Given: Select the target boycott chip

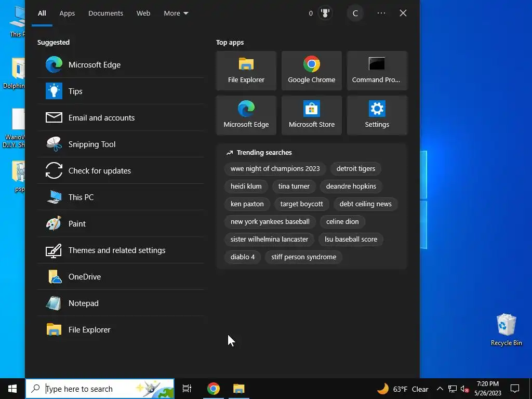Looking at the screenshot, I should coord(302,204).
